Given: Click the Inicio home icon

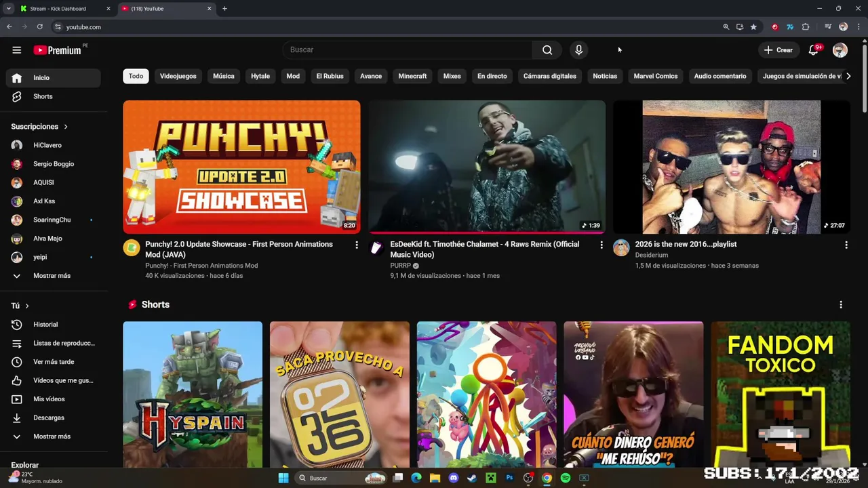Looking at the screenshot, I should (x=17, y=78).
